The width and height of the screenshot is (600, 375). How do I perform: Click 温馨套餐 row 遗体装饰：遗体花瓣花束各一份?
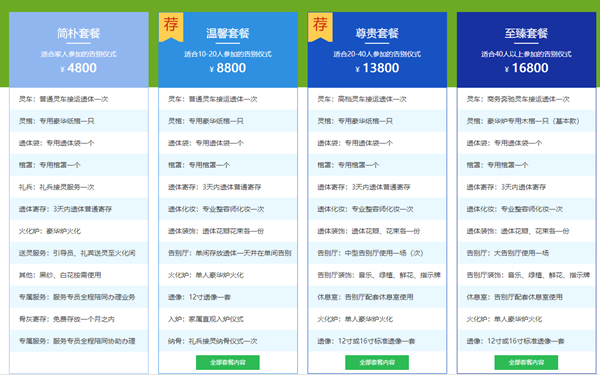(228, 231)
